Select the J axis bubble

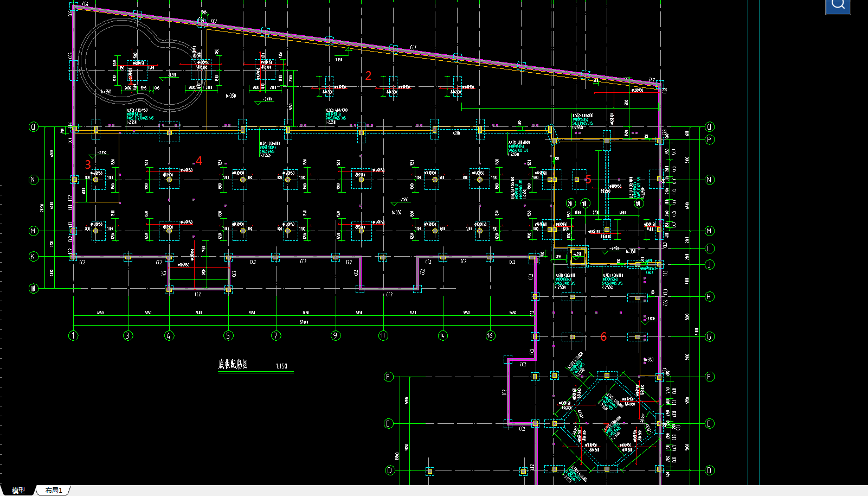click(x=709, y=264)
